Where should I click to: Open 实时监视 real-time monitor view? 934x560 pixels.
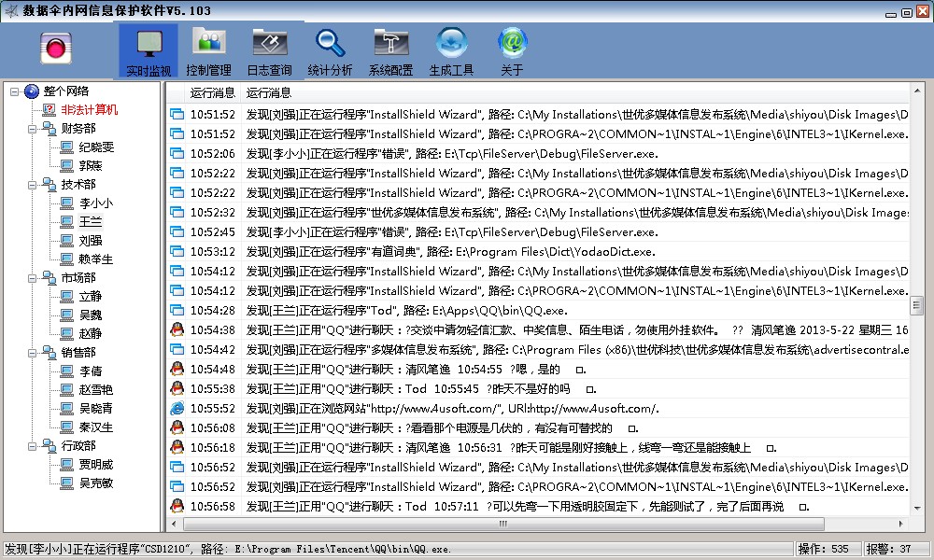tap(149, 51)
